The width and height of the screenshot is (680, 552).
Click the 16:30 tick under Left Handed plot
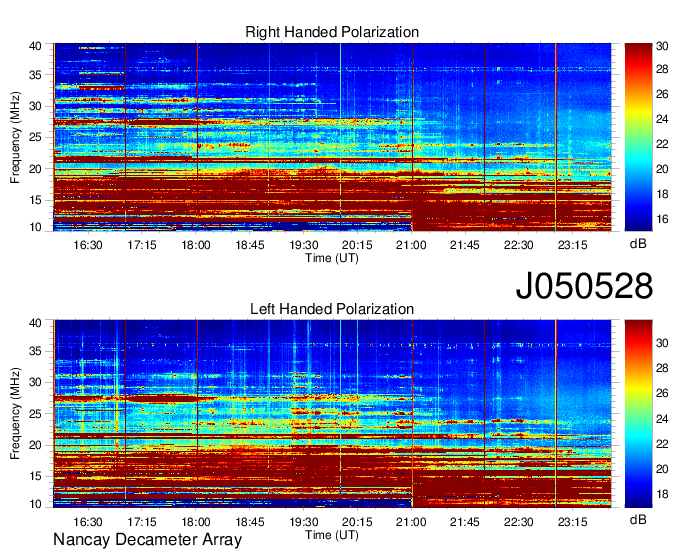(88, 522)
